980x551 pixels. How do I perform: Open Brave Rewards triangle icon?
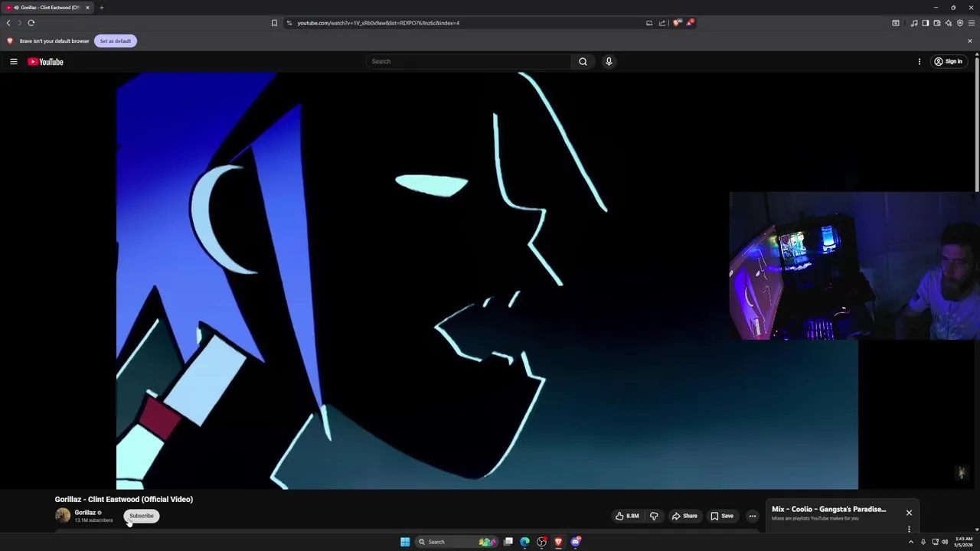[x=690, y=23]
